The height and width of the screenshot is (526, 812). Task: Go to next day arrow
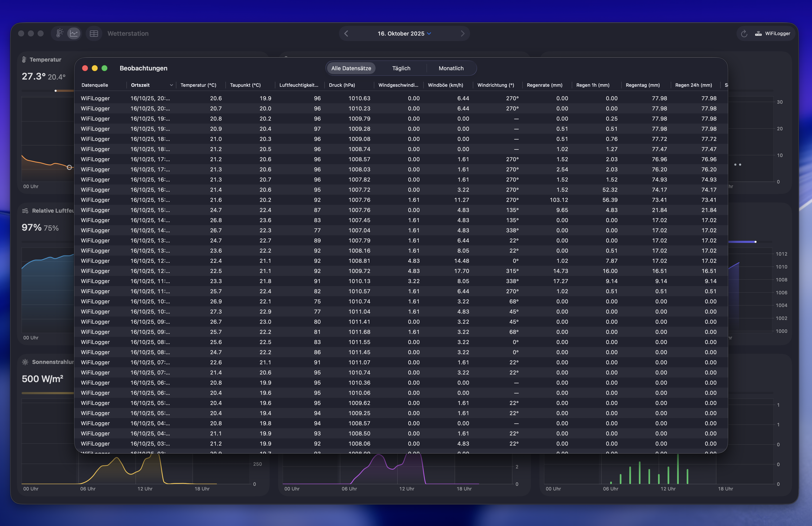[462, 33]
